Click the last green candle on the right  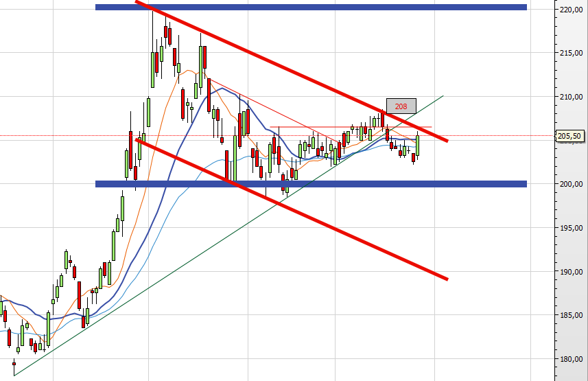pos(418,145)
